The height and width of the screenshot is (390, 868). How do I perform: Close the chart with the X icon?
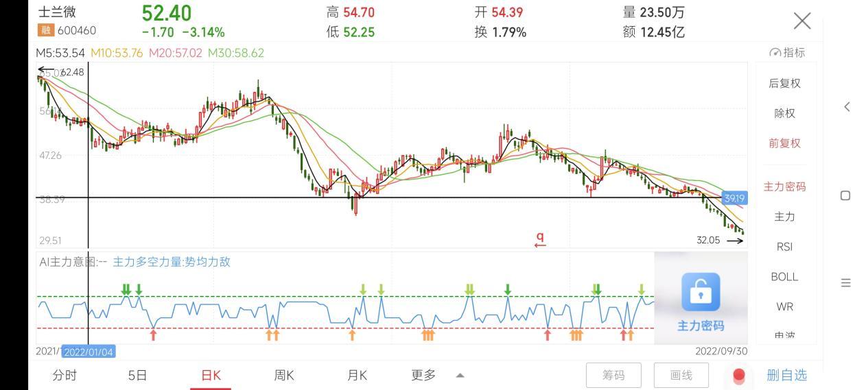click(x=802, y=21)
